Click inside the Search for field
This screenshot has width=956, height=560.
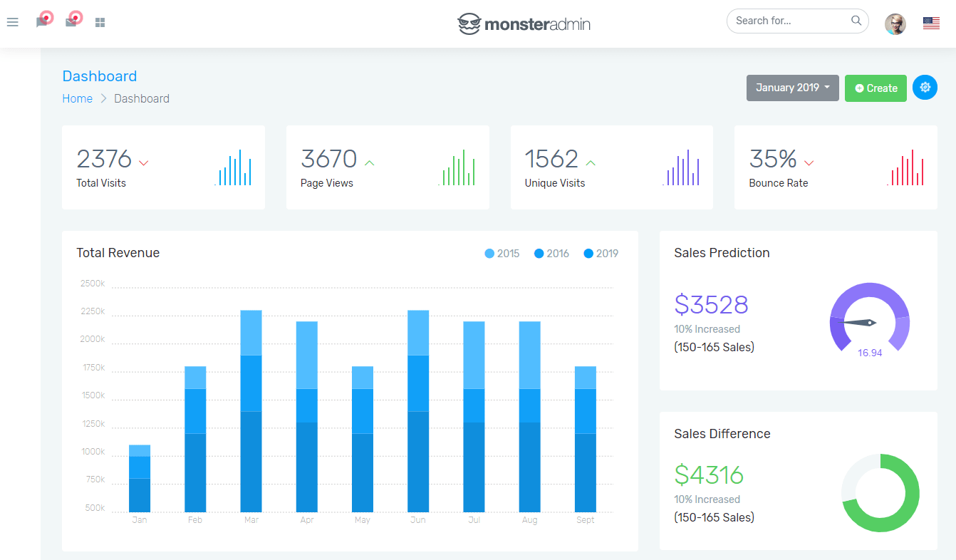point(789,21)
